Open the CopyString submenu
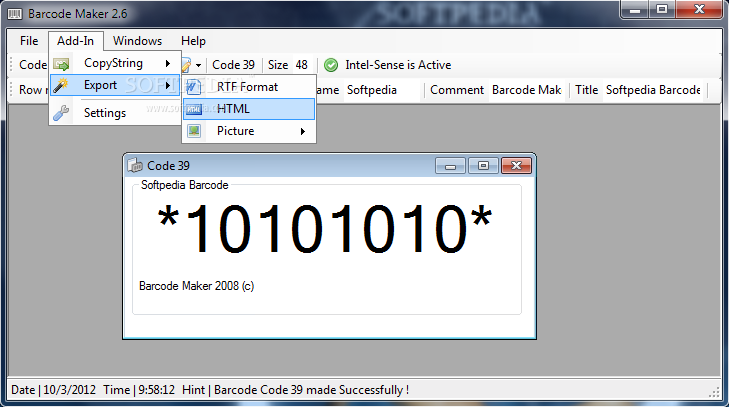Screen dimensions: 729x407 click(x=114, y=63)
